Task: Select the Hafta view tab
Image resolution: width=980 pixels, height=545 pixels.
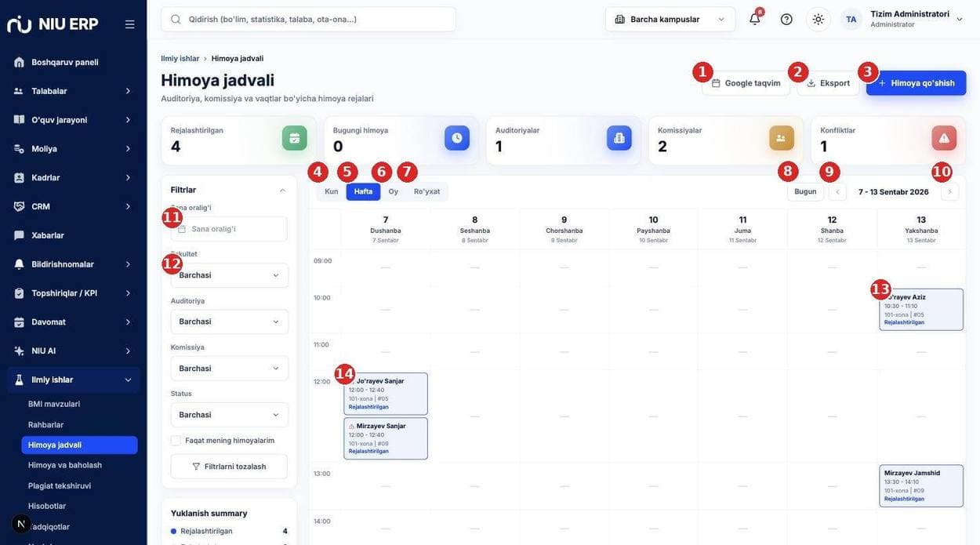Action: [363, 191]
